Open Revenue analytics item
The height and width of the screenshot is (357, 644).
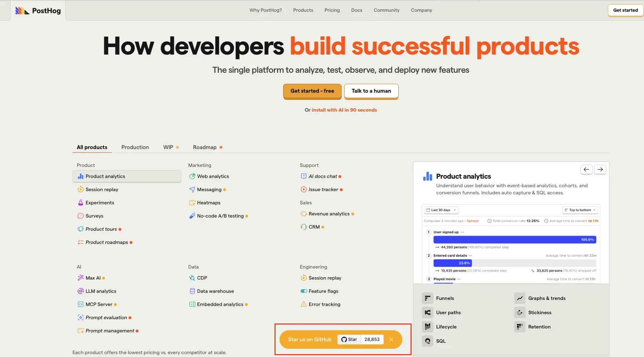click(327, 214)
